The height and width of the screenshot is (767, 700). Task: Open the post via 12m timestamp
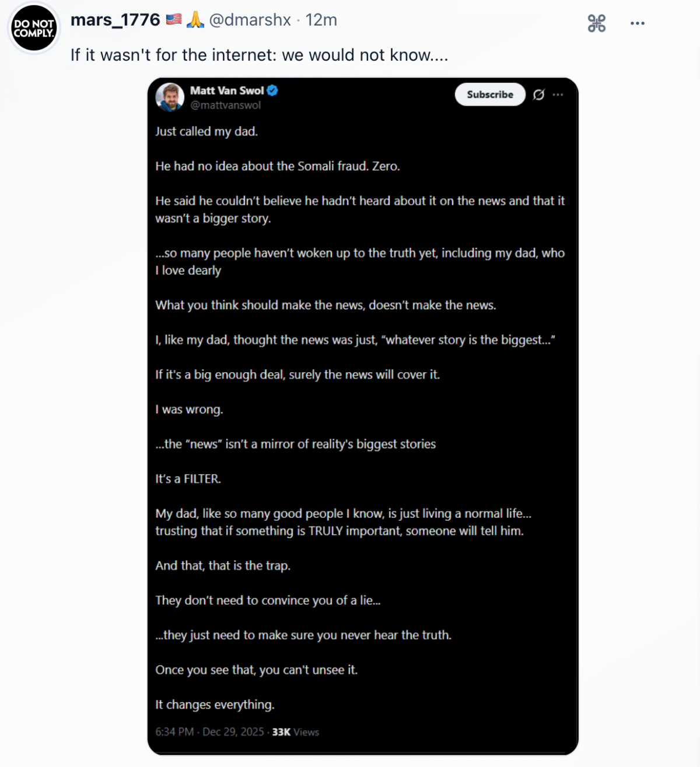click(321, 20)
